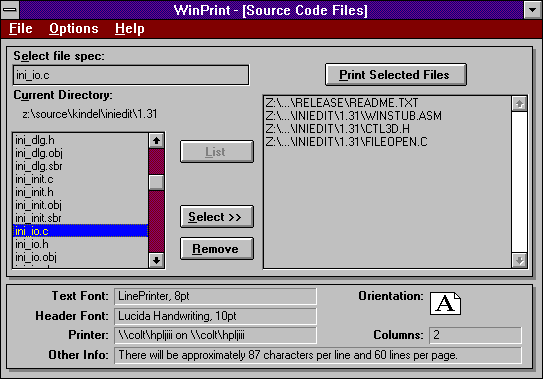This screenshot has width=543, height=379.
Task: Click Print Selected Files button
Action: pyautogui.click(x=396, y=74)
